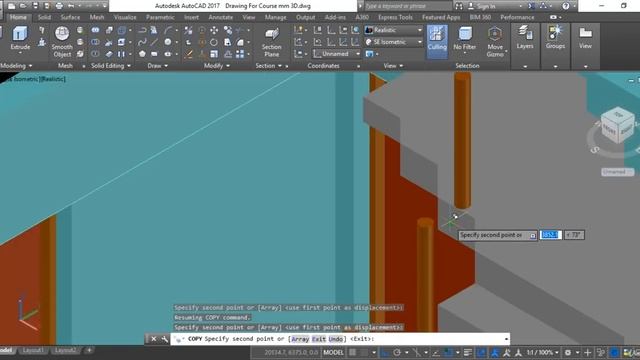Select the Polygon draw tool
This screenshot has width=640, height=360.
(142, 54)
